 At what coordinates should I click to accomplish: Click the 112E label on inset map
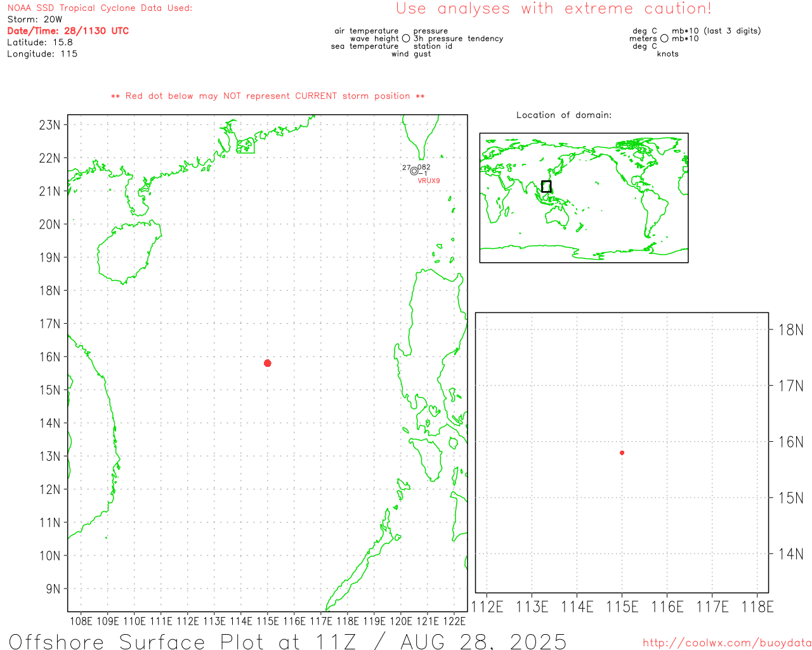[487, 607]
